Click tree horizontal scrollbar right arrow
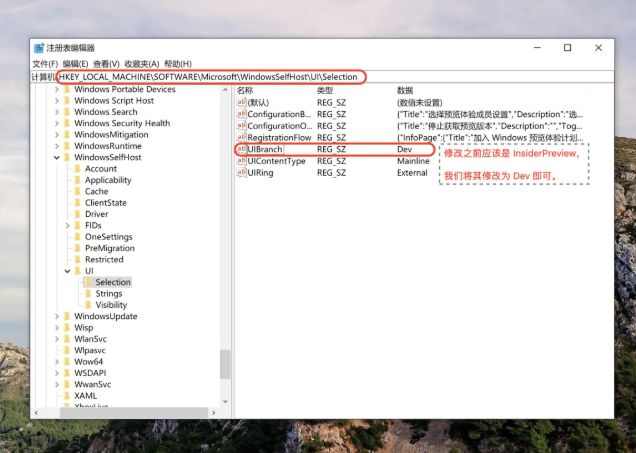The width and height of the screenshot is (636, 453). click(214, 413)
